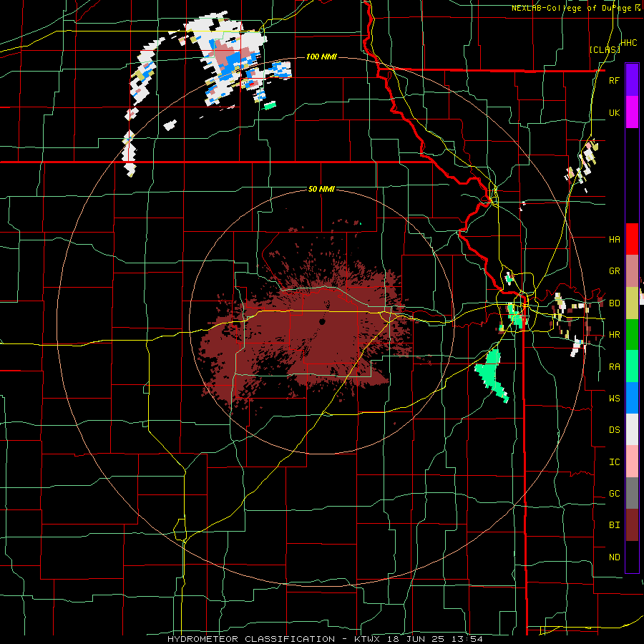
Task: Click the white DS legend swatch
Action: [632, 429]
